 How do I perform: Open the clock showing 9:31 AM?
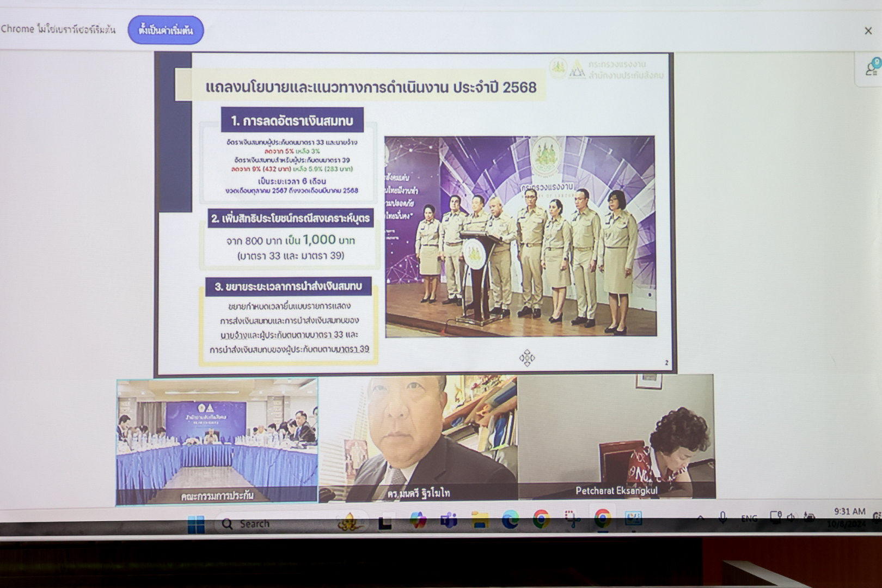point(849,517)
